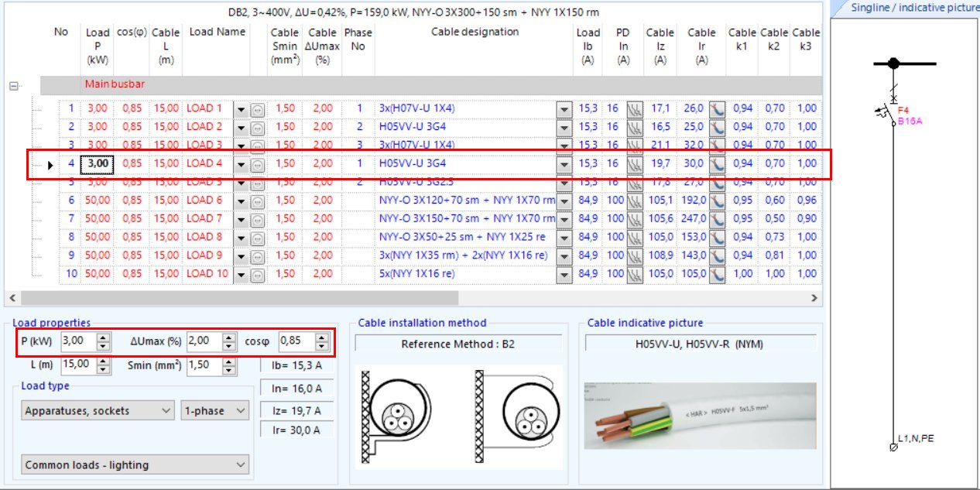Click the row selector arrow beside LOAD 4
Viewport: 980px width, 490px height.
pyautogui.click(x=50, y=163)
